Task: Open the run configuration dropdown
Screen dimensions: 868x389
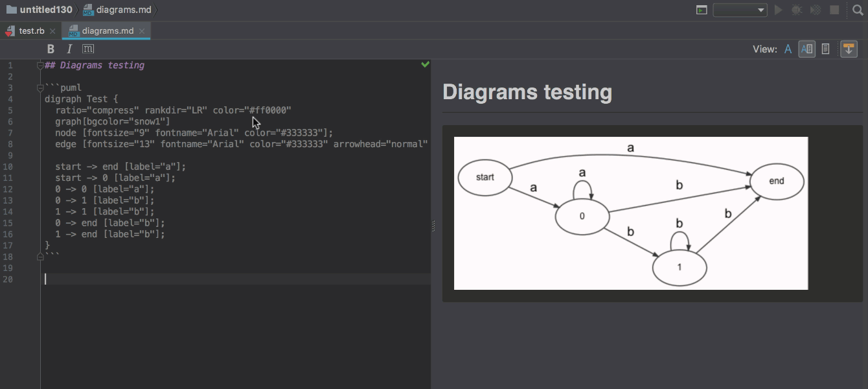Action: pos(740,10)
